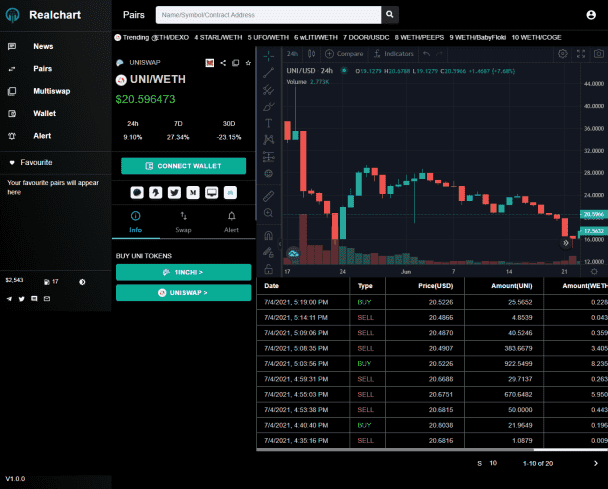Click the share icon beside UNISWAP
This screenshot has width=608, height=489.
(x=223, y=63)
